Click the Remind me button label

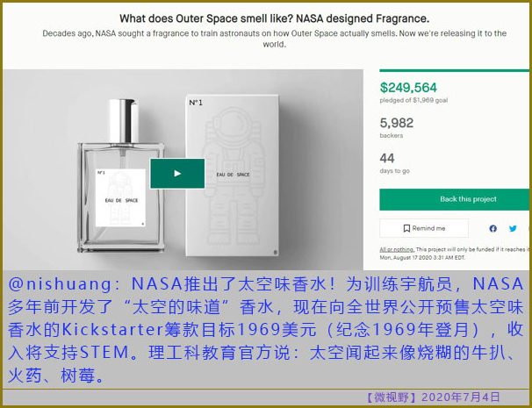428,228
